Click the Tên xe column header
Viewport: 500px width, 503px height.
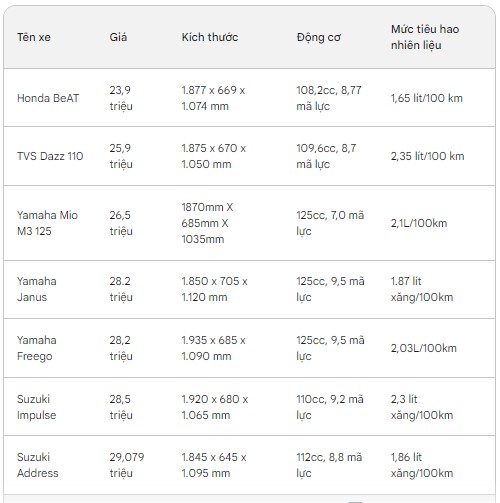point(34,37)
